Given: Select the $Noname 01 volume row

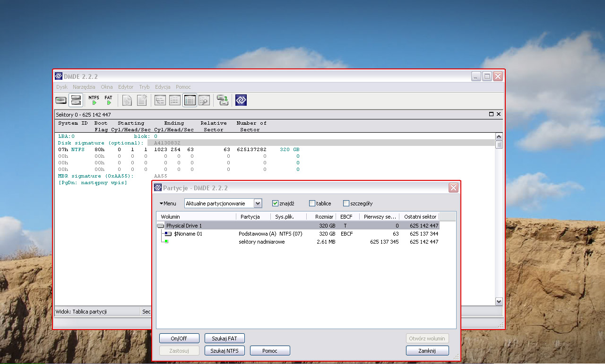Looking at the screenshot, I should point(298,234).
